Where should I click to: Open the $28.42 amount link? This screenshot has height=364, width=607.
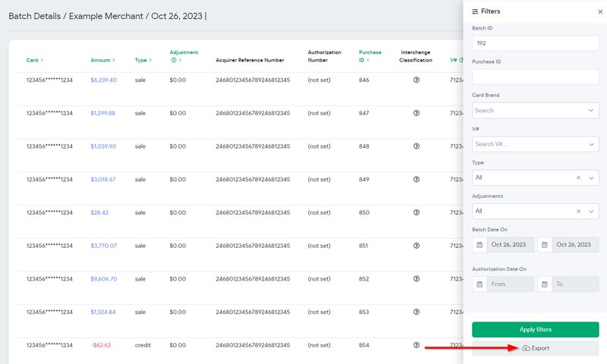coord(99,213)
